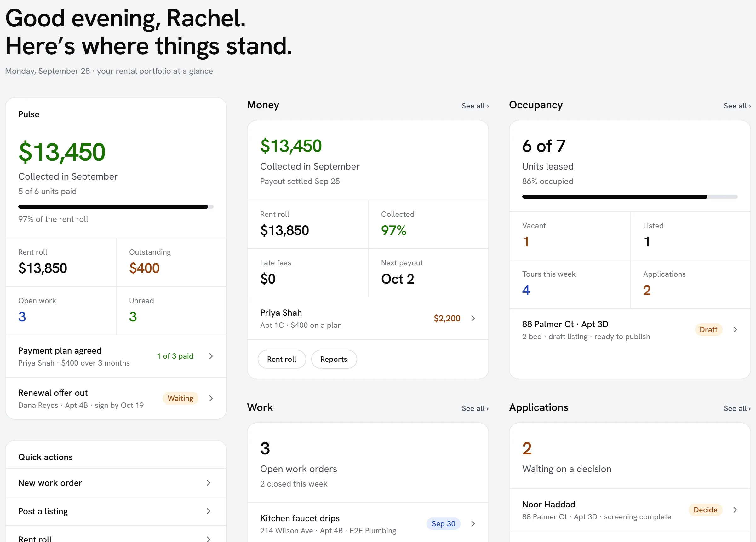
Task: Click the Decide badge for Noor Haddad
Action: [705, 510]
